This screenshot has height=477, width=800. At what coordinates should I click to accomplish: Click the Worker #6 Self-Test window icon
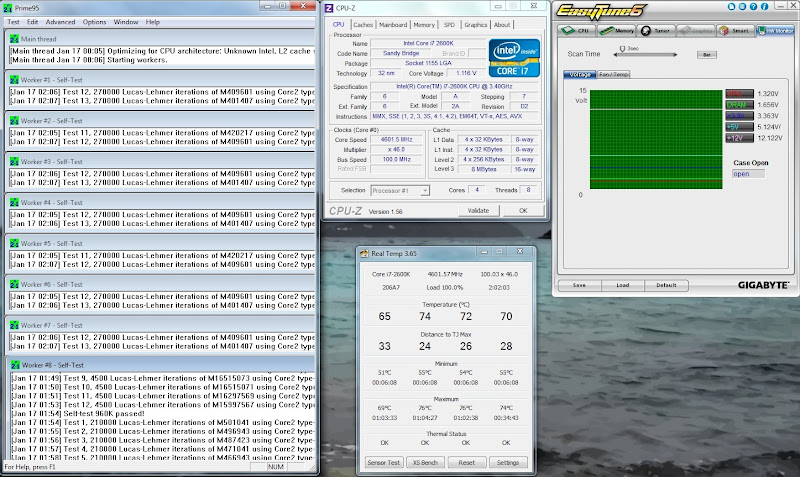point(14,284)
